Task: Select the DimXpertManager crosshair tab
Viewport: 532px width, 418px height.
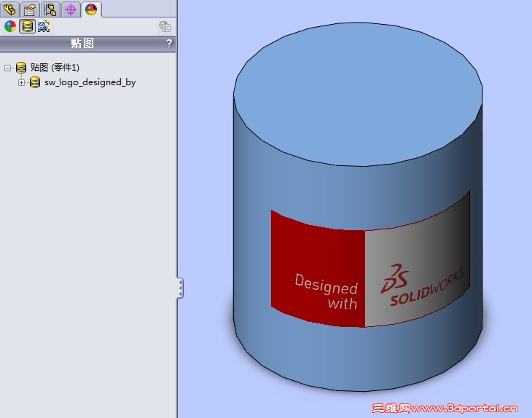Action: point(71,9)
